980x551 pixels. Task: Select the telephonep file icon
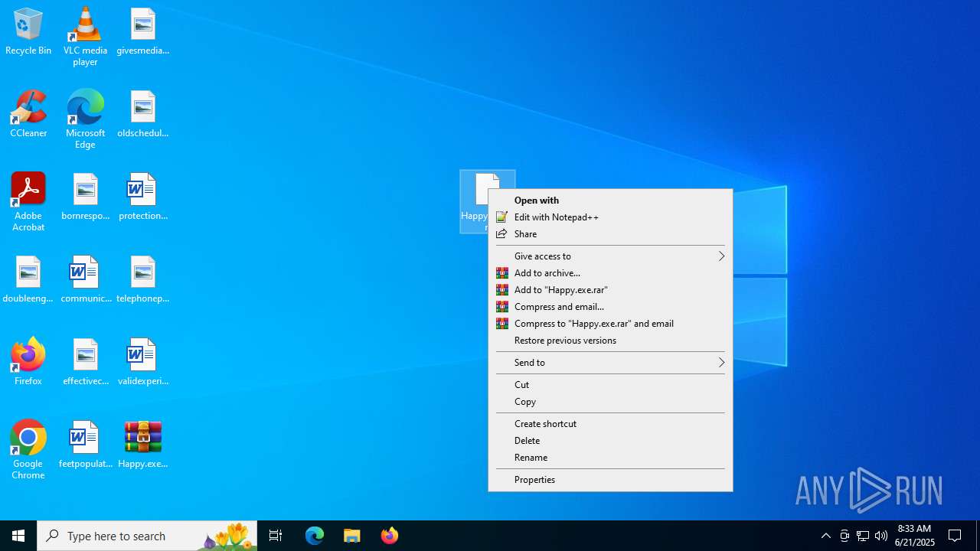142,279
